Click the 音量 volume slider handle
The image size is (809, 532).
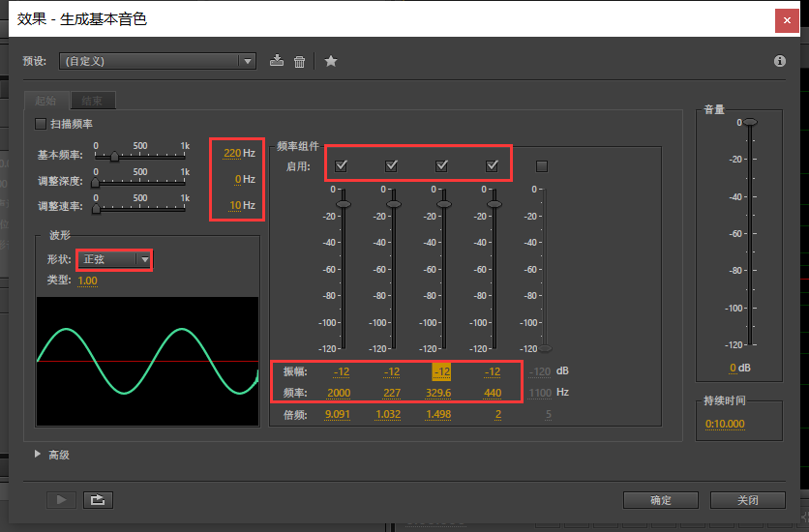point(750,122)
